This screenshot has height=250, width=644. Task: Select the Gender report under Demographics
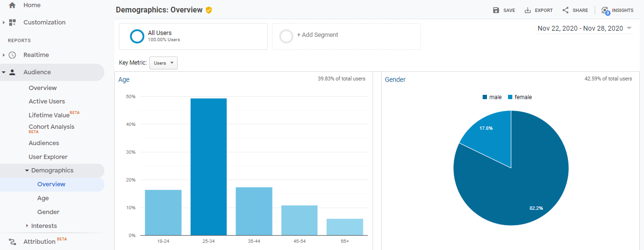click(48, 212)
